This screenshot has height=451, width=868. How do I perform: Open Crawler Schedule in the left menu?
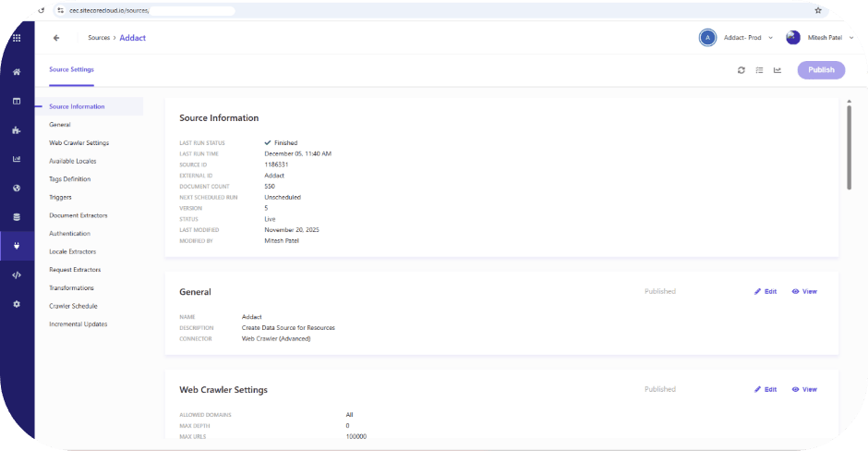click(73, 306)
